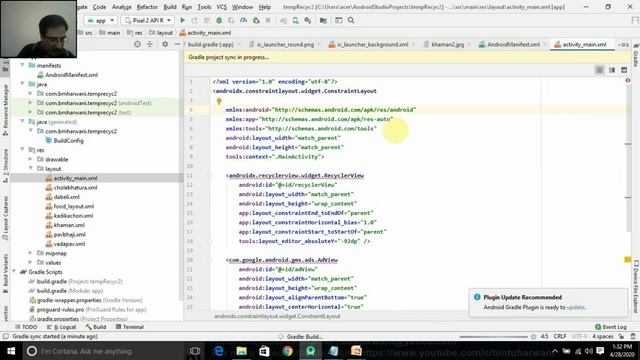Open the Logcat tool window
This screenshot has width=640, height=360.
[x=61, y=327]
